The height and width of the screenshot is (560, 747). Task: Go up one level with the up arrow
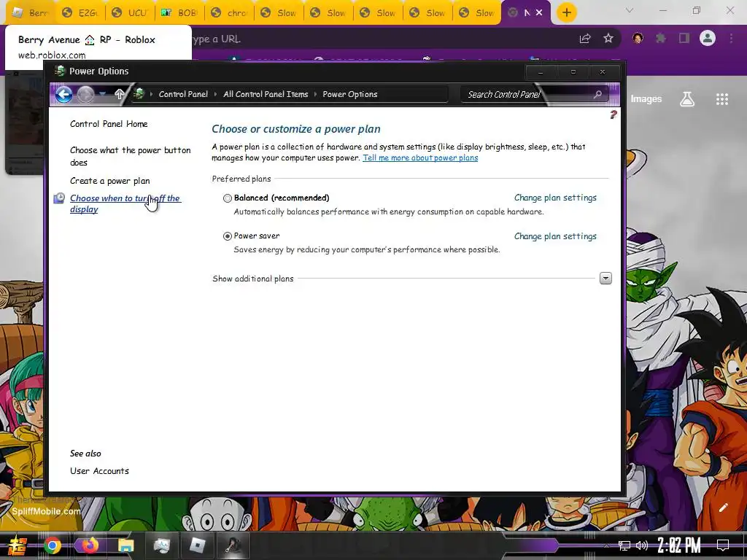[x=120, y=94]
